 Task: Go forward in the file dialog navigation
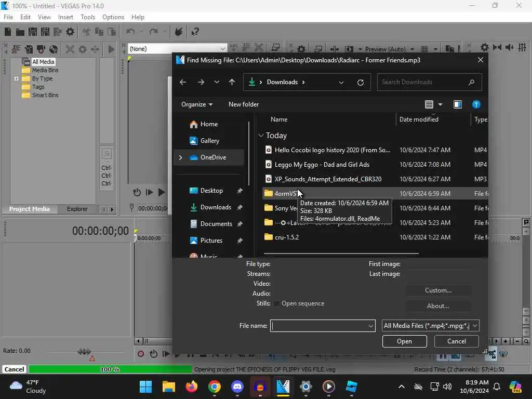(x=201, y=82)
